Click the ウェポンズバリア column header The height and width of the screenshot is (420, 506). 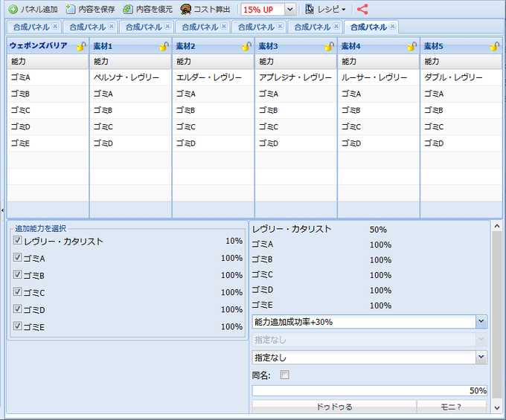[x=48, y=46]
